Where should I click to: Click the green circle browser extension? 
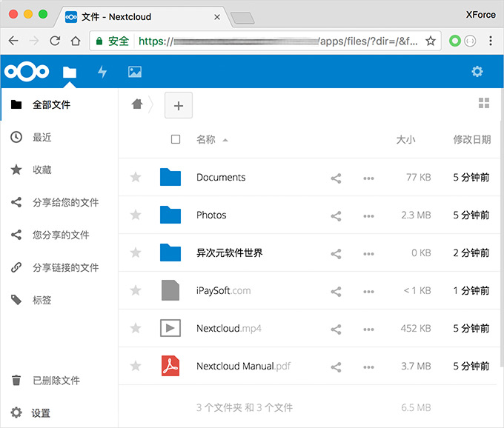tap(455, 41)
